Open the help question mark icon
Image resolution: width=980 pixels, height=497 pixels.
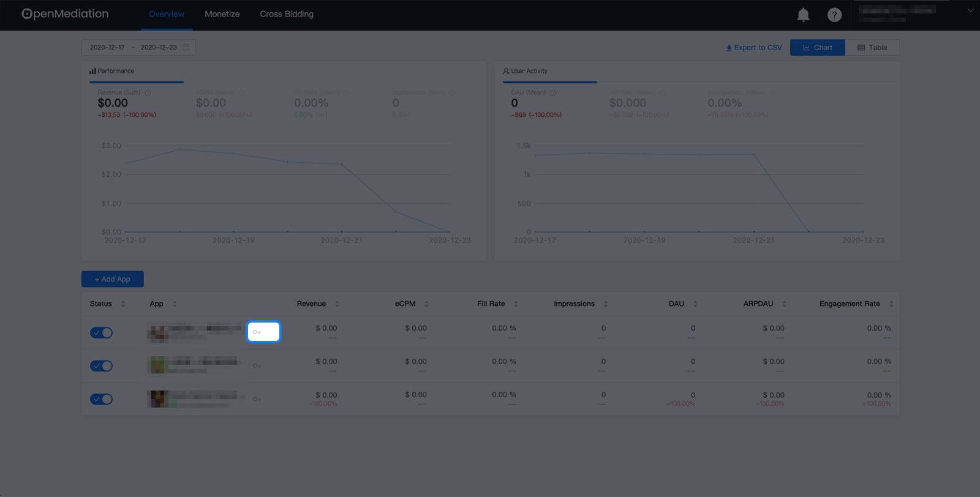834,15
